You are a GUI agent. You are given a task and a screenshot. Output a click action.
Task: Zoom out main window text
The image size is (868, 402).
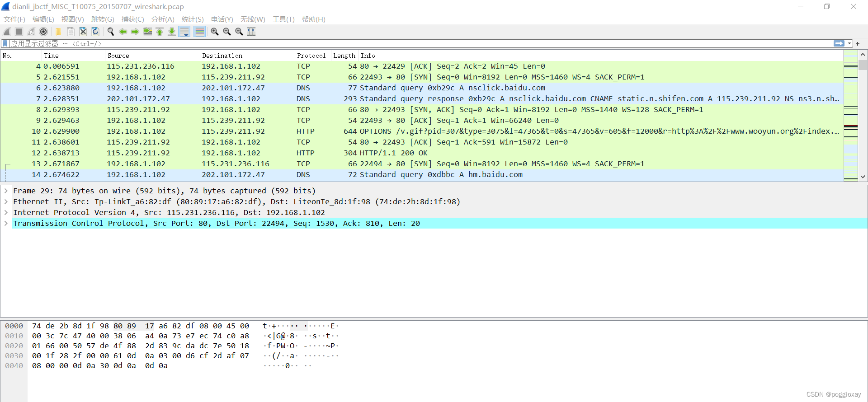tap(227, 32)
